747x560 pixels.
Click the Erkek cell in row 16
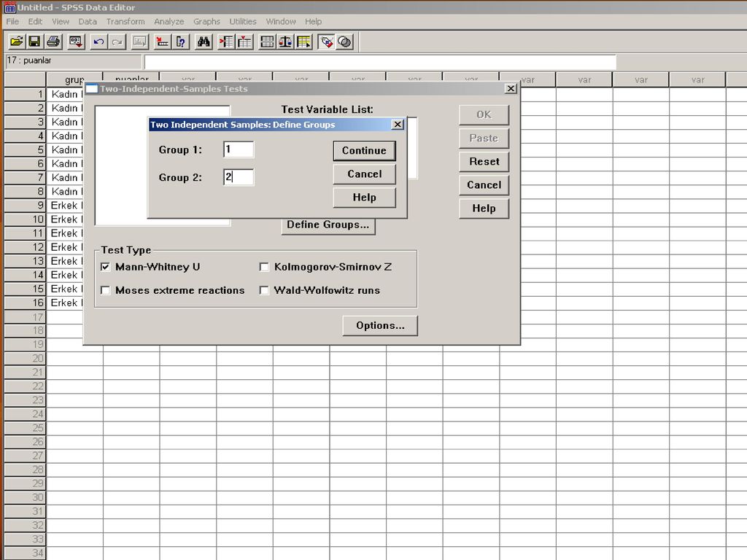[65, 303]
